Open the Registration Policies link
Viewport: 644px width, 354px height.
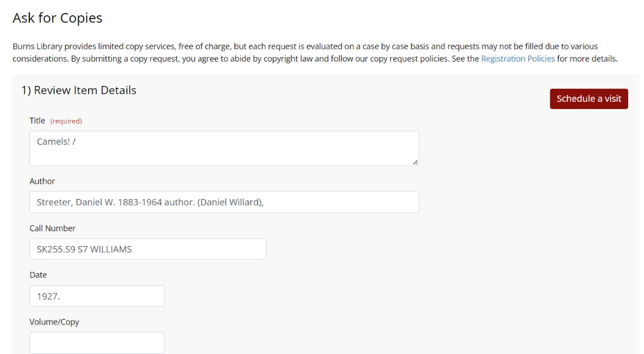(517, 59)
